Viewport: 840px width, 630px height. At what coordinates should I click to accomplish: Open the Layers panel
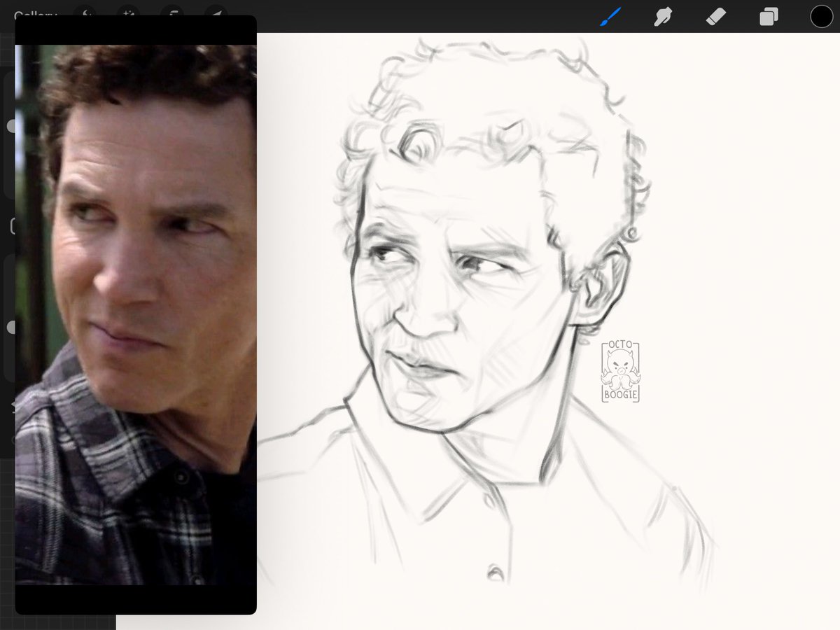769,17
